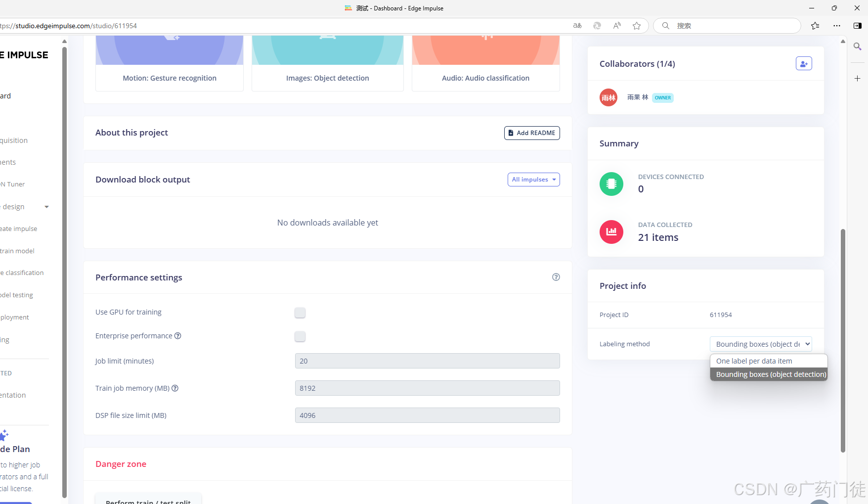Enable the Enterprise performance checkbox

[300, 336]
